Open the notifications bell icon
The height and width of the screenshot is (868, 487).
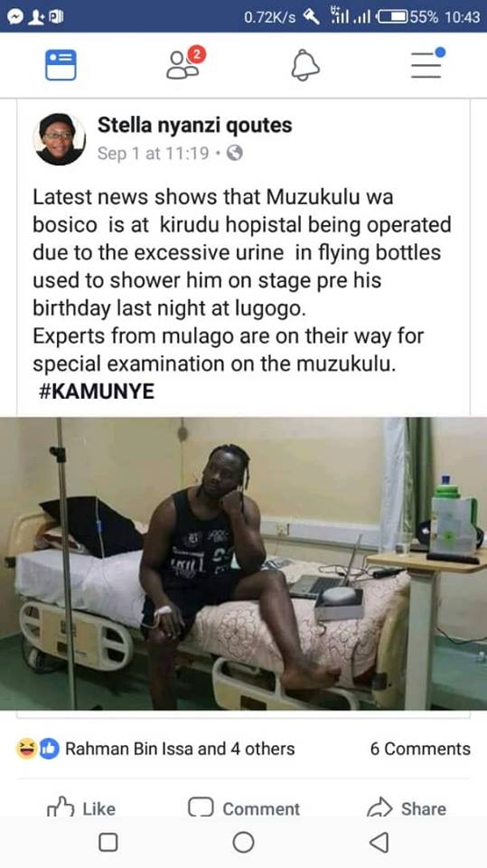(305, 65)
